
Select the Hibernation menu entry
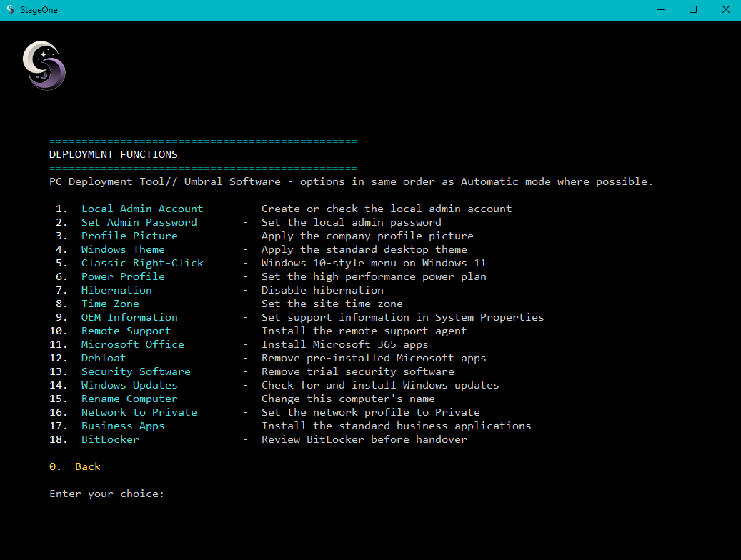(116, 290)
